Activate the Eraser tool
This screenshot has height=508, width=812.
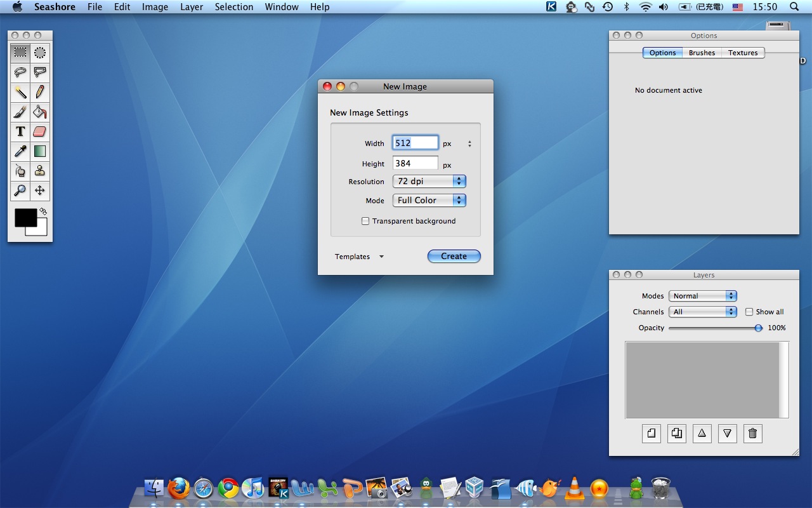click(x=40, y=131)
